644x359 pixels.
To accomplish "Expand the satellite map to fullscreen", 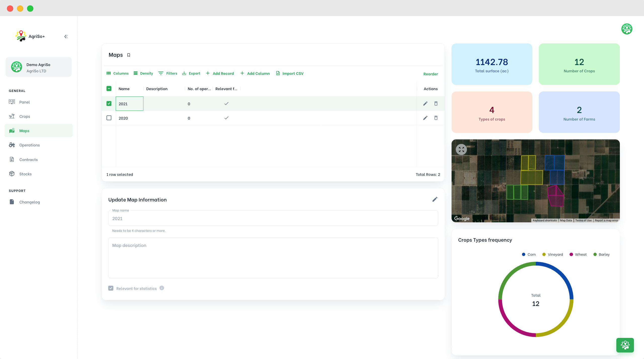I will [x=461, y=149].
